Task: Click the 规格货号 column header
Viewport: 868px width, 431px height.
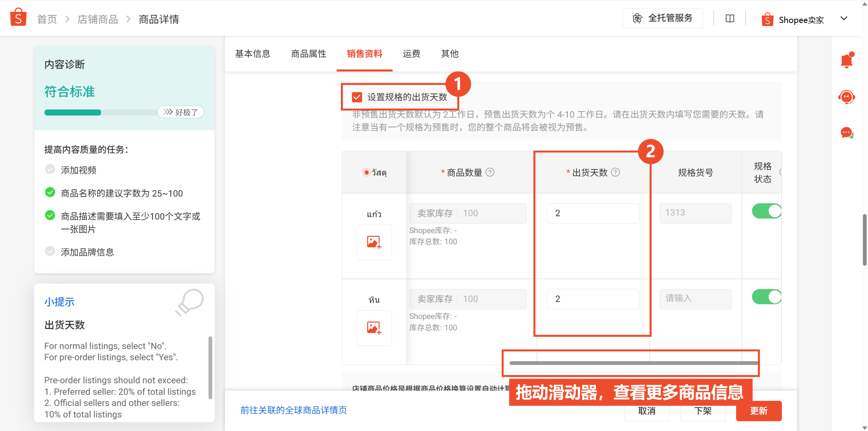Action: 695,172
